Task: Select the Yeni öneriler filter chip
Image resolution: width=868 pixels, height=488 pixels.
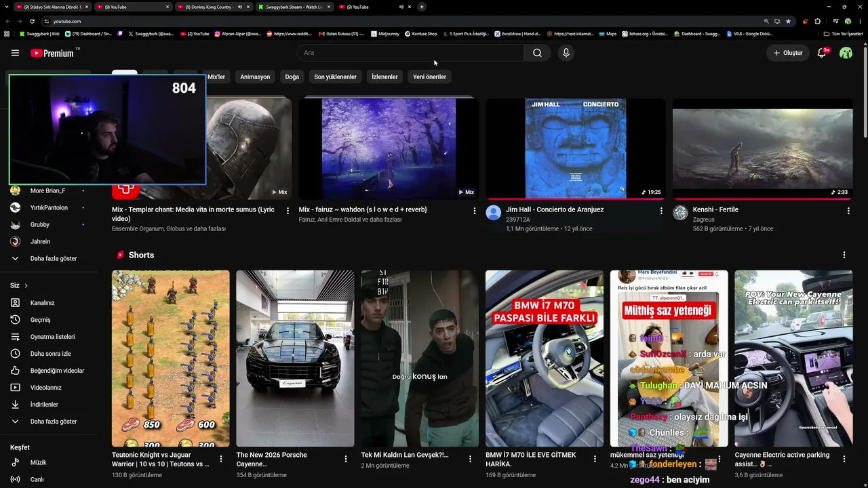Action: tap(429, 77)
